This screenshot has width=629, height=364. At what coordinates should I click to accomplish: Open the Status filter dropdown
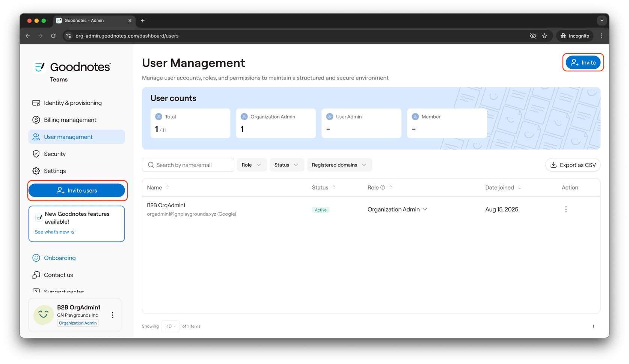[287, 165]
